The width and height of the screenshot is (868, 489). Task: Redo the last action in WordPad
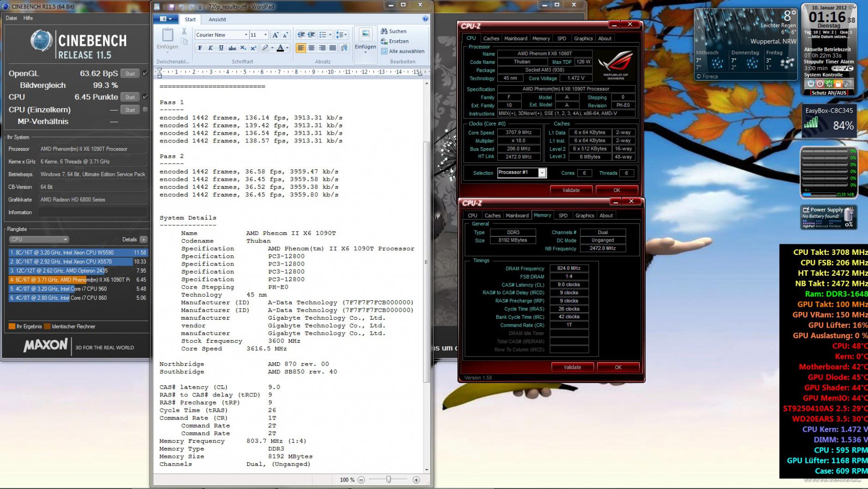[x=191, y=6]
